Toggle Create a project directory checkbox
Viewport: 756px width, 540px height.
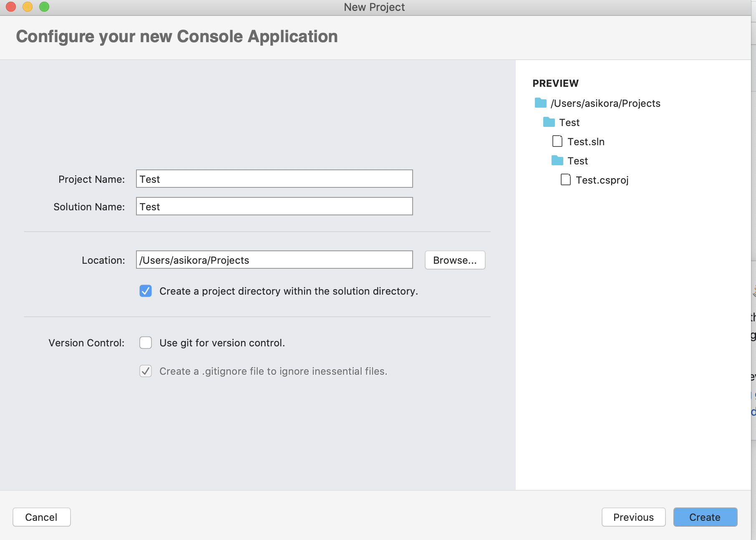point(146,291)
